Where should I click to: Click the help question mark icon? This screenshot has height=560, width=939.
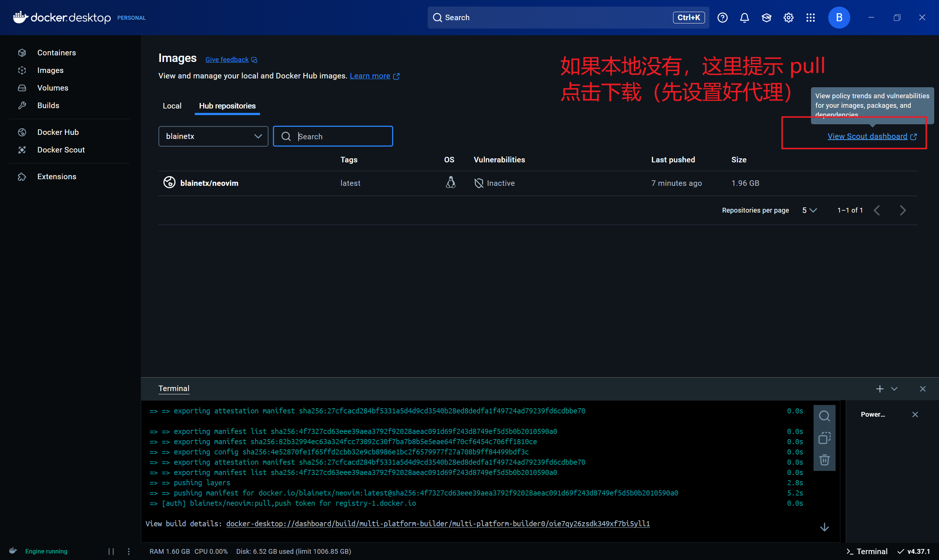[x=722, y=18]
